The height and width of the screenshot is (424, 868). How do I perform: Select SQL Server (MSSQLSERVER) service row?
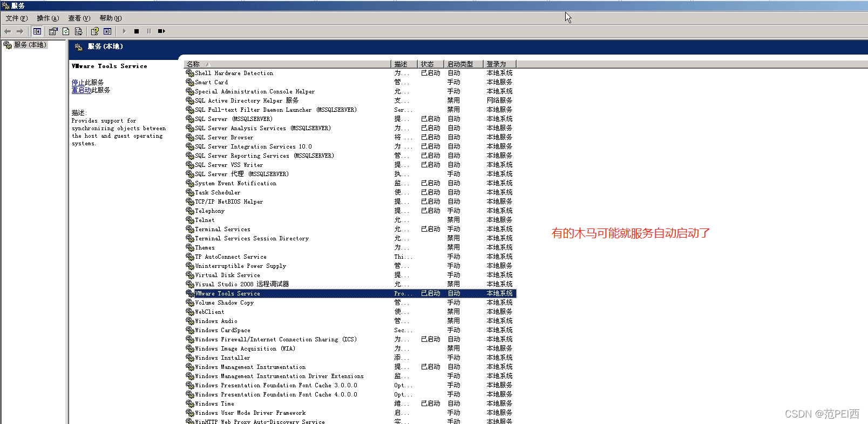(x=350, y=119)
